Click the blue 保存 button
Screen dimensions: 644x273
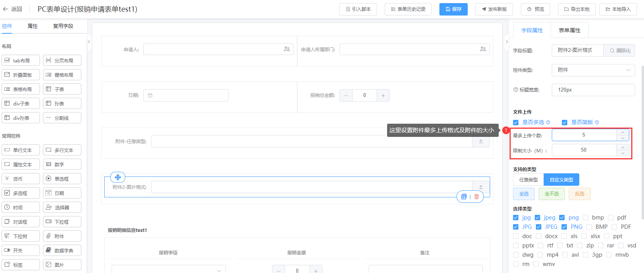pos(453,9)
